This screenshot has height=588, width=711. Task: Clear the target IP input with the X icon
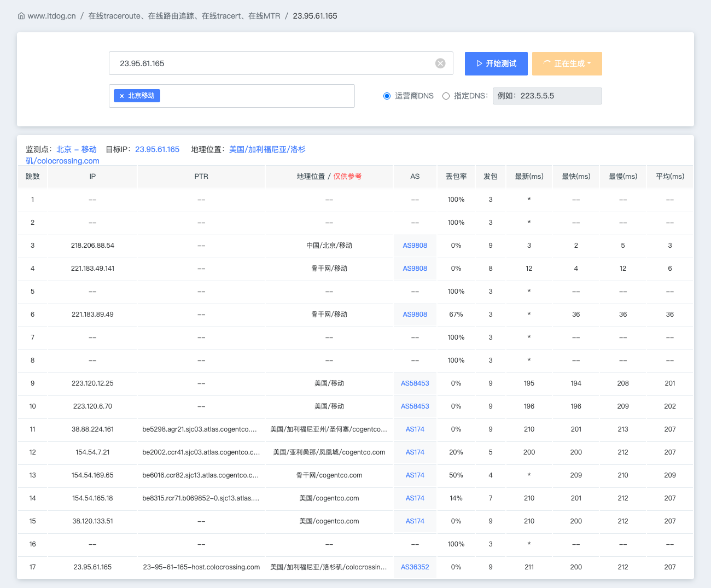[x=440, y=63]
